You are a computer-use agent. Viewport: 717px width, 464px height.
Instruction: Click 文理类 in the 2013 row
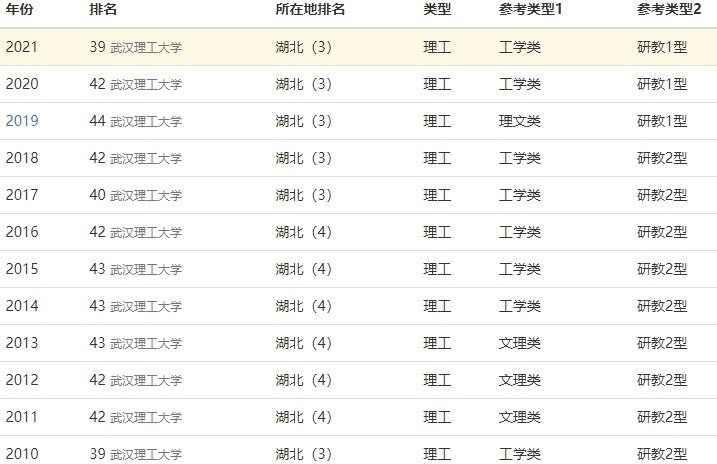[519, 343]
